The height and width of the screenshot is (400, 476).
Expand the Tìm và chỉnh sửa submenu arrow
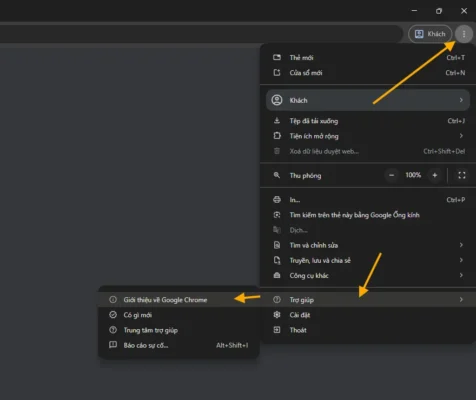click(x=461, y=245)
